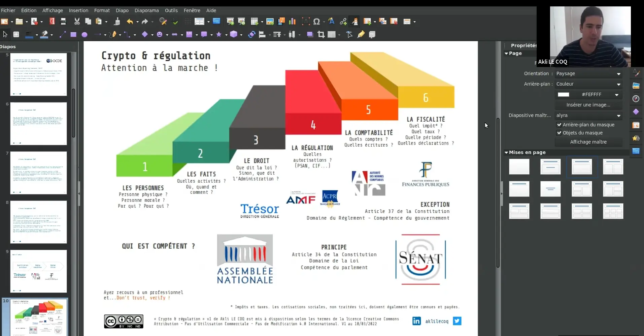Select slide 5 OCDE thumbnail
Viewport: 644px width, 336px height.
pos(38,74)
